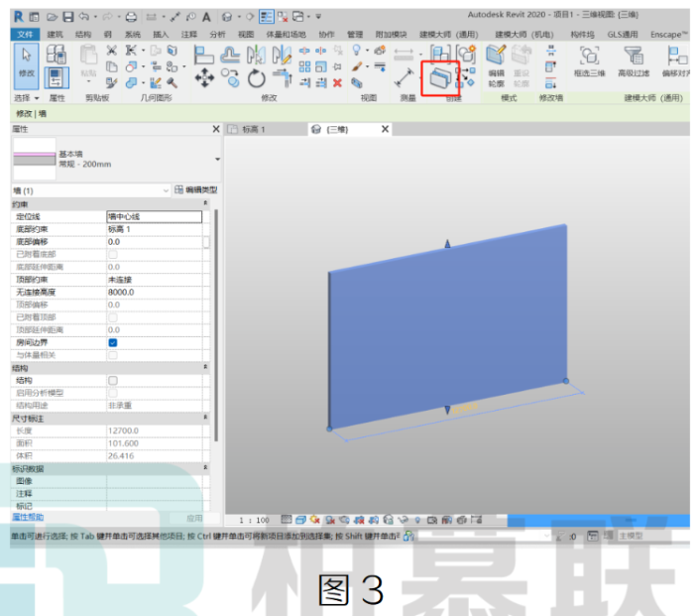Open the Customize Quick Access Toolbar arrow
The width and height of the screenshot is (696, 616).
(x=318, y=17)
